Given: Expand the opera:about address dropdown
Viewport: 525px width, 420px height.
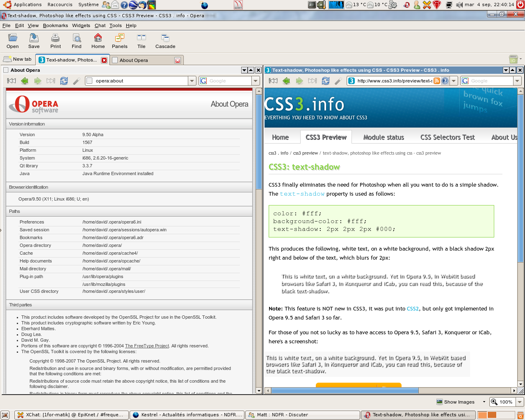Looking at the screenshot, I should pos(192,81).
